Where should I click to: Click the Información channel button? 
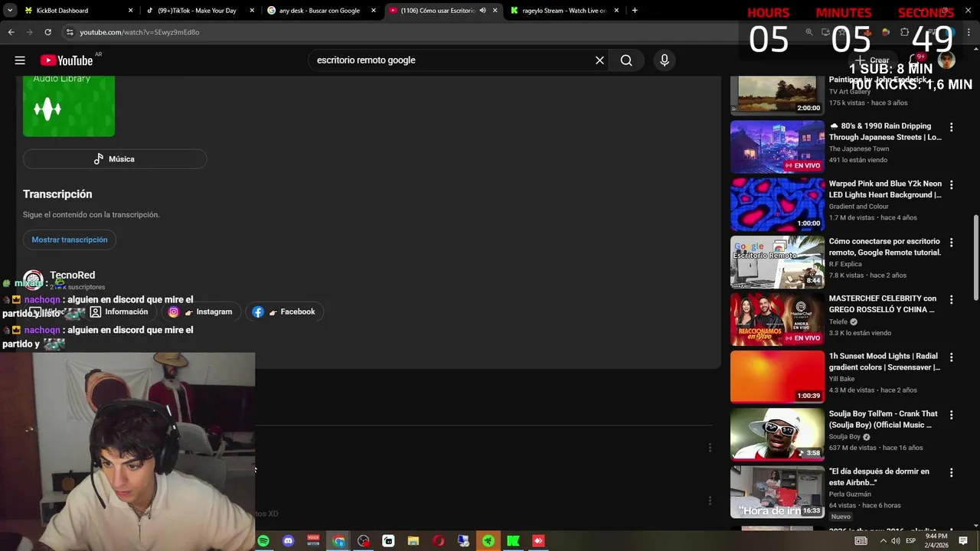click(x=119, y=311)
